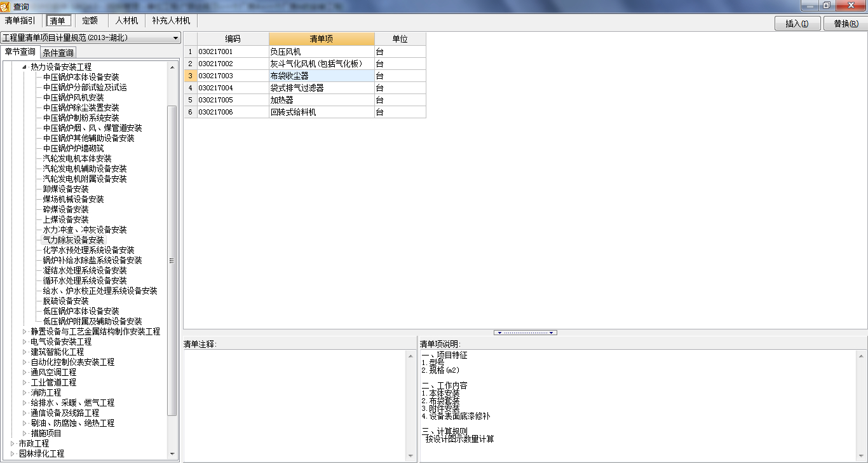Select 汽轮发电机本体安装 tree item
868x463 pixels.
click(x=77, y=158)
